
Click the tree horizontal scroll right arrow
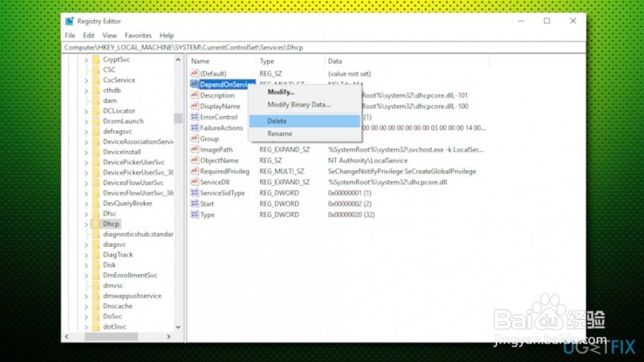tap(168, 337)
